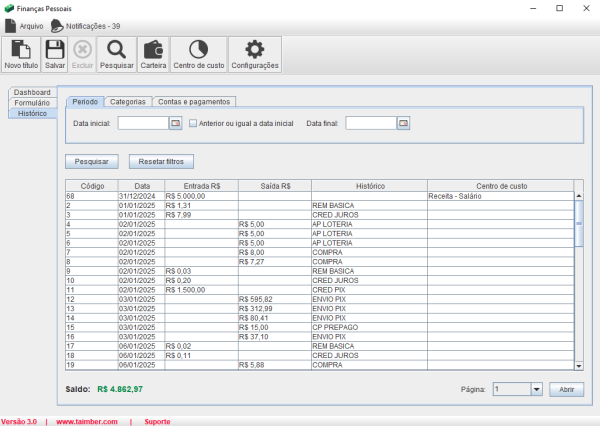Select the R$ 5.000,00 entry cell

click(202, 196)
